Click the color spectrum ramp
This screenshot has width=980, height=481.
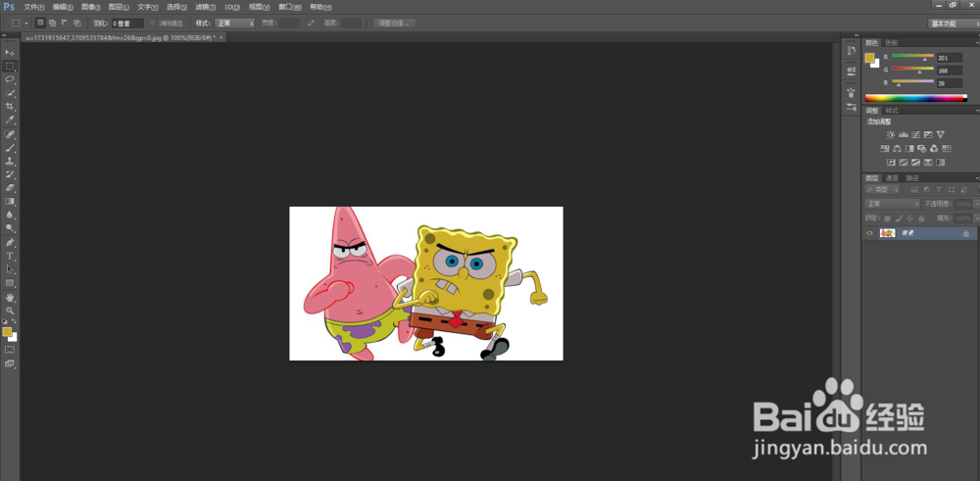[x=915, y=98]
